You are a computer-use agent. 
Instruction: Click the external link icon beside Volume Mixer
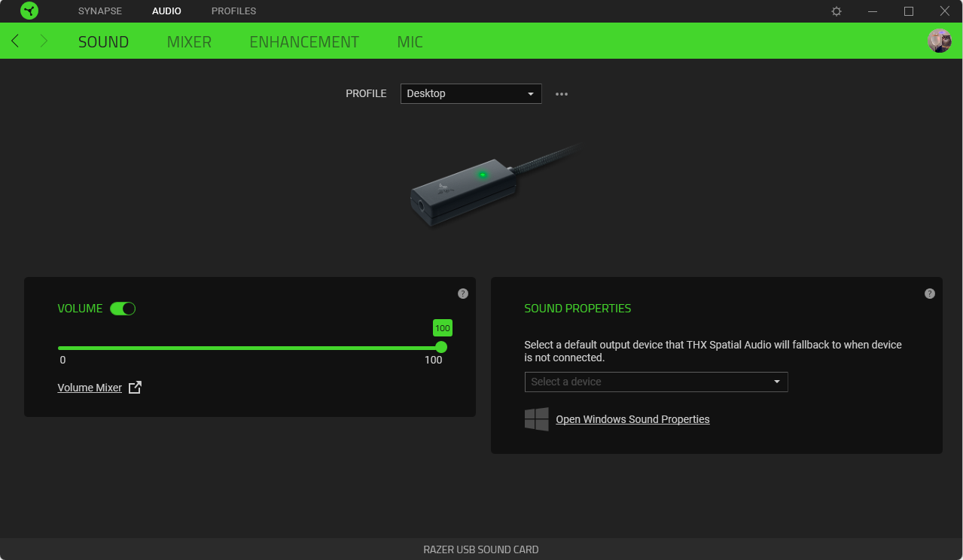click(135, 388)
